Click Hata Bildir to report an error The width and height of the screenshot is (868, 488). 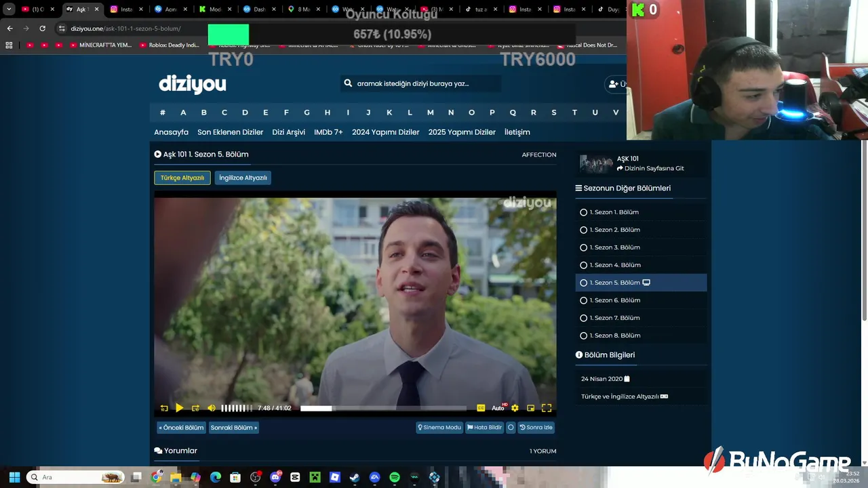point(485,428)
